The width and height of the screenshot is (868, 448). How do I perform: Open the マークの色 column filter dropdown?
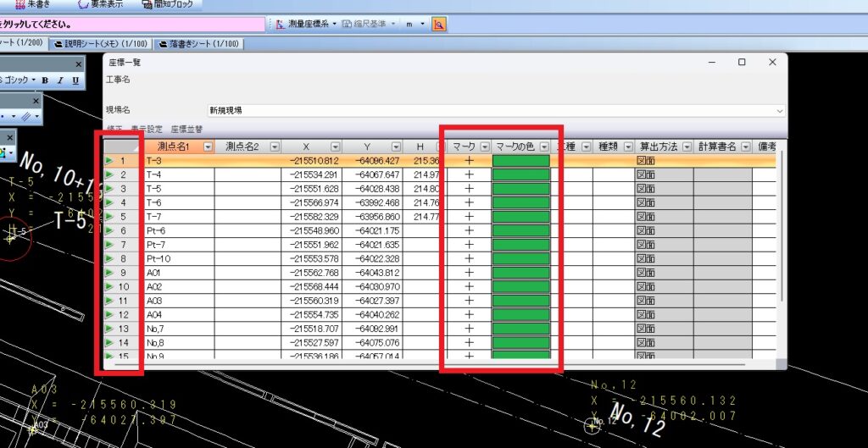point(544,147)
